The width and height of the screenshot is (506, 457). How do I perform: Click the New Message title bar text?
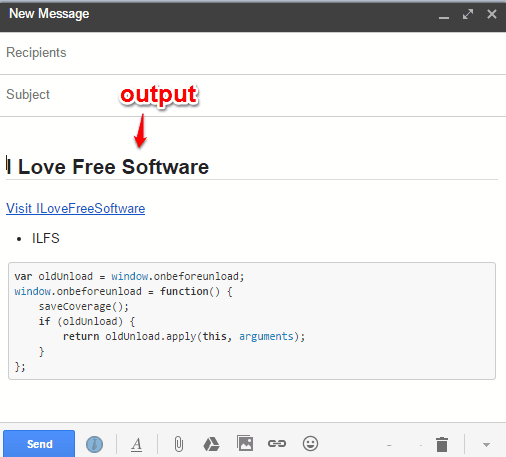click(x=49, y=14)
